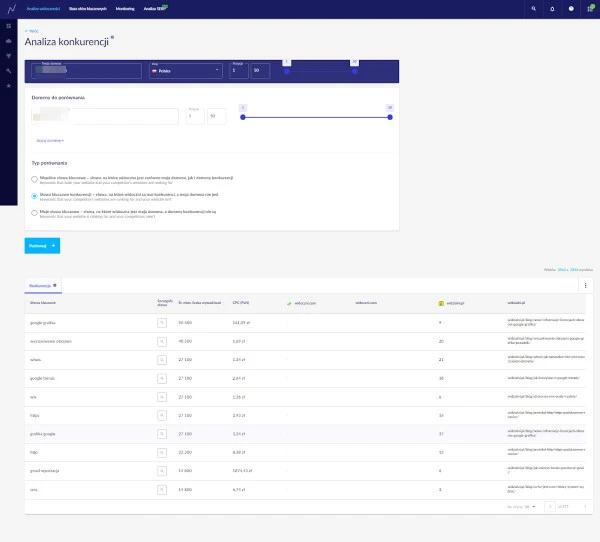Click the 'Wróć' back link
600x542 pixels.
pyautogui.click(x=31, y=31)
